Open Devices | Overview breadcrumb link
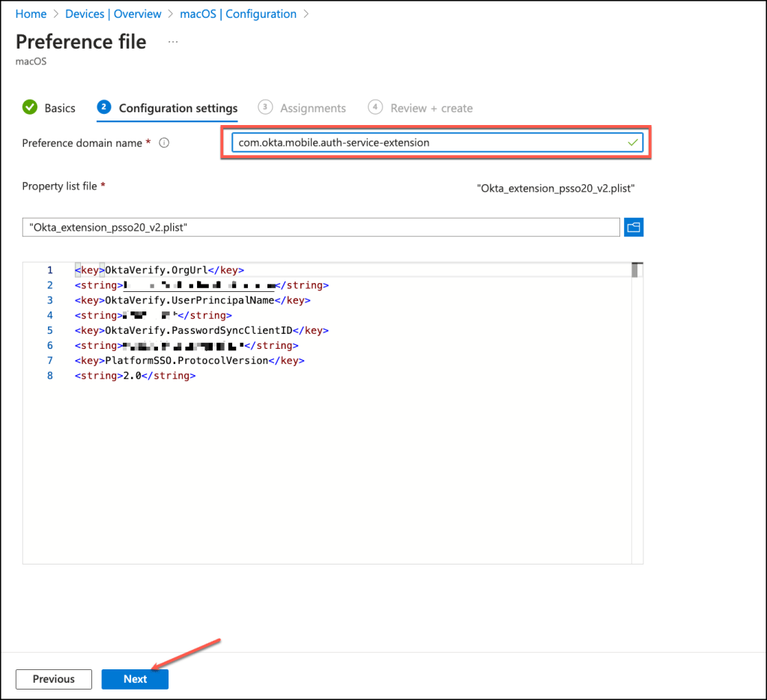 click(x=113, y=14)
